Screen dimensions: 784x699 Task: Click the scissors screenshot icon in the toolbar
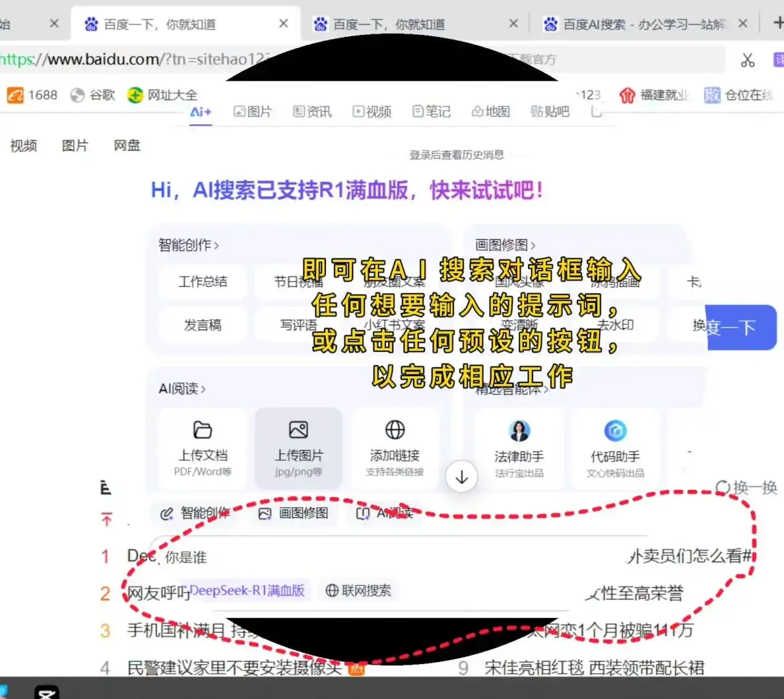pyautogui.click(x=748, y=60)
